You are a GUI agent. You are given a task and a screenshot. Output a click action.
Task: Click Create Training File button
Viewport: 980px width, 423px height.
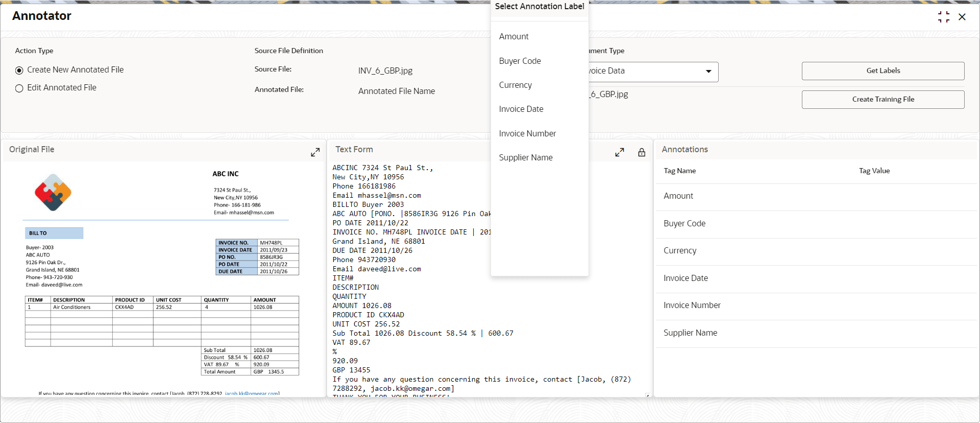click(x=883, y=100)
